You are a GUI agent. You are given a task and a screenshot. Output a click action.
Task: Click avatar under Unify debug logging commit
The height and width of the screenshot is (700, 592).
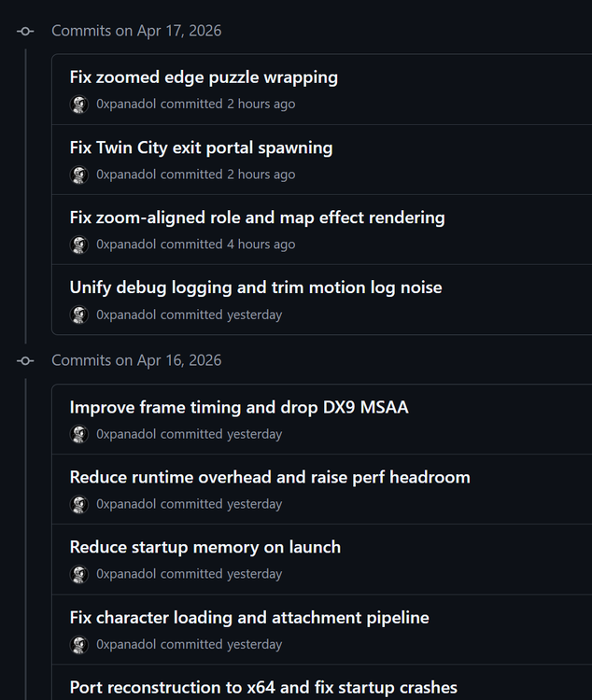[79, 315]
